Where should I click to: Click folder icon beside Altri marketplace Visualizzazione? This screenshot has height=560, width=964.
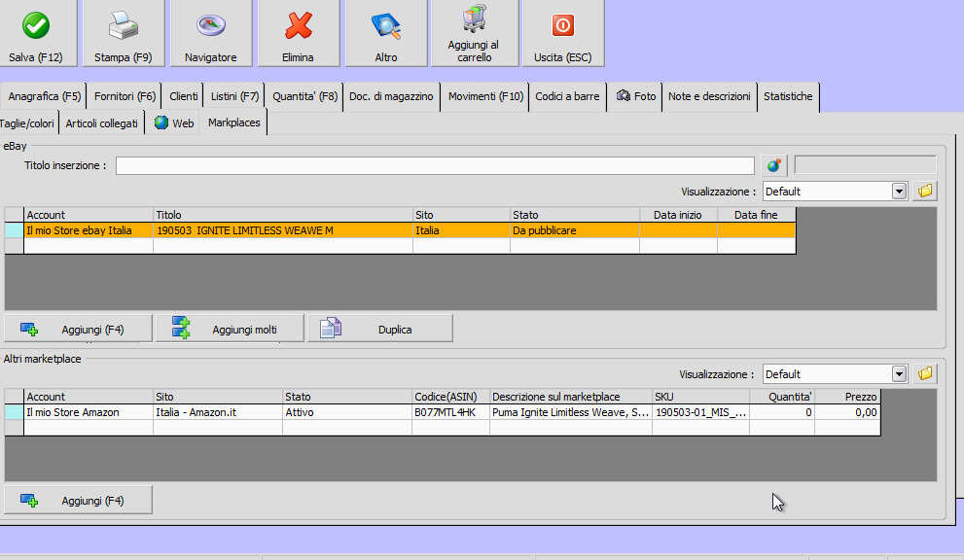(x=925, y=373)
